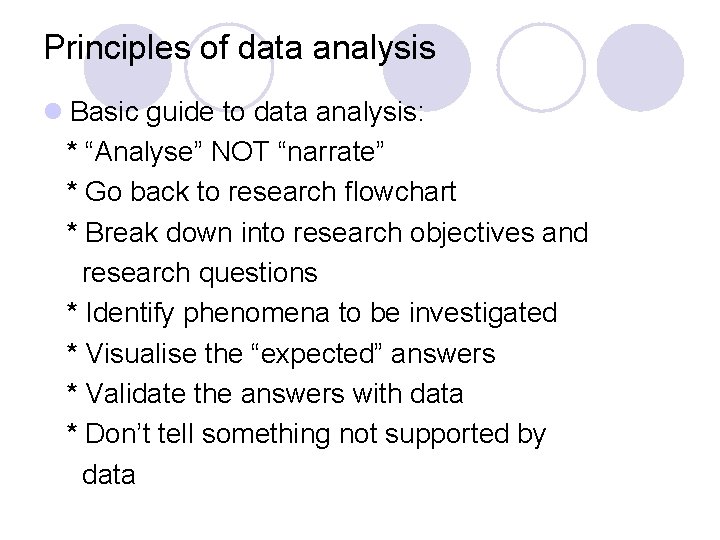This screenshot has width=720, height=540.
Task: Click the word "phenomena" in the slide
Action: click(258, 313)
